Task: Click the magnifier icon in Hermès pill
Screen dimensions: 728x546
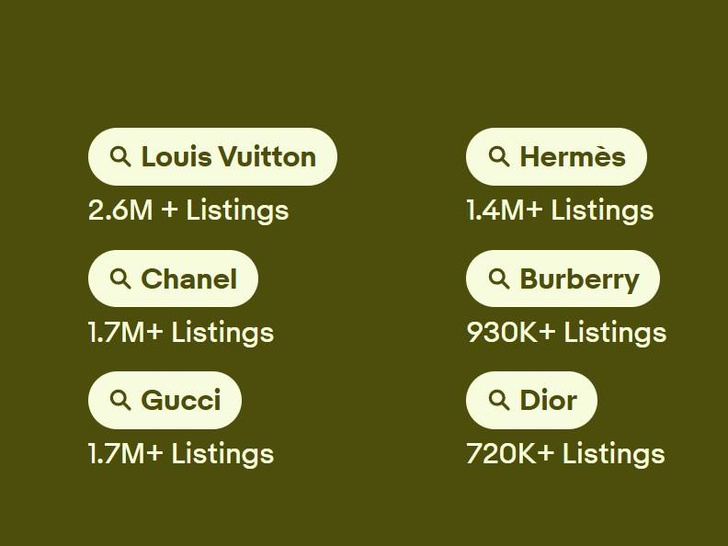Action: [x=498, y=157]
